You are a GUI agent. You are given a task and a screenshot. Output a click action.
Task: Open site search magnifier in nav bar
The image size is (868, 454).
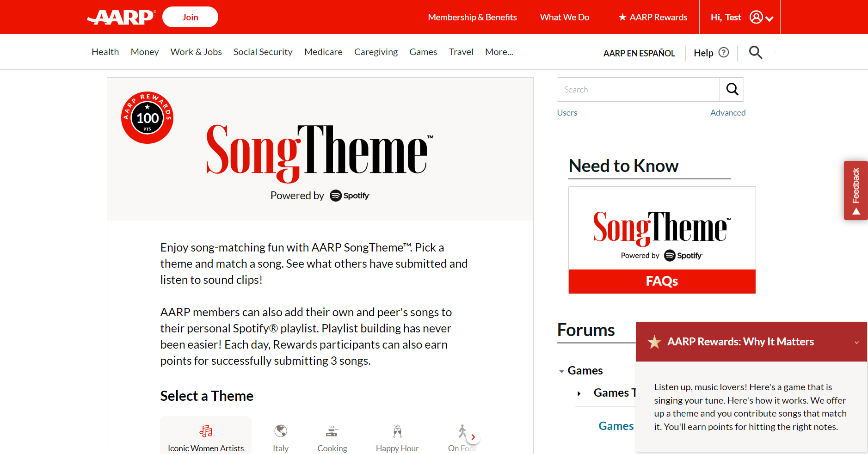(756, 53)
